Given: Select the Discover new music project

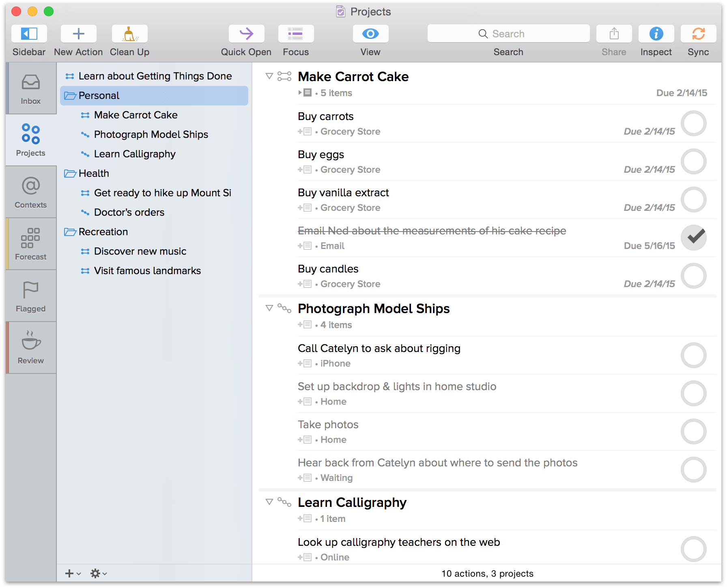Looking at the screenshot, I should (154, 251).
